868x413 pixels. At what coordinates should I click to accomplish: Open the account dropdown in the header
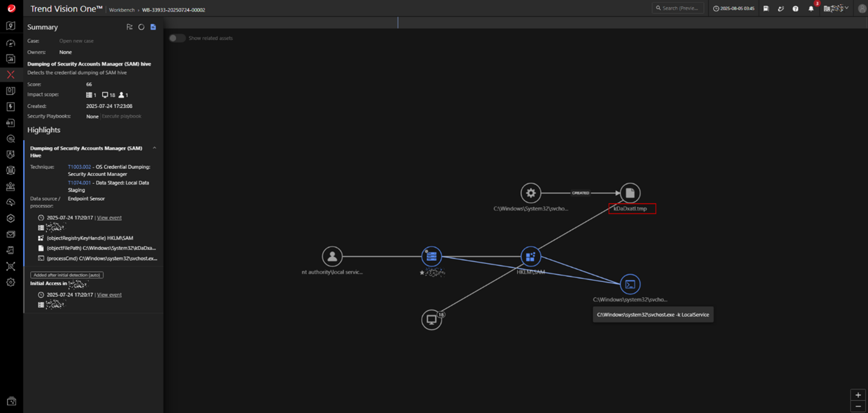click(x=836, y=8)
